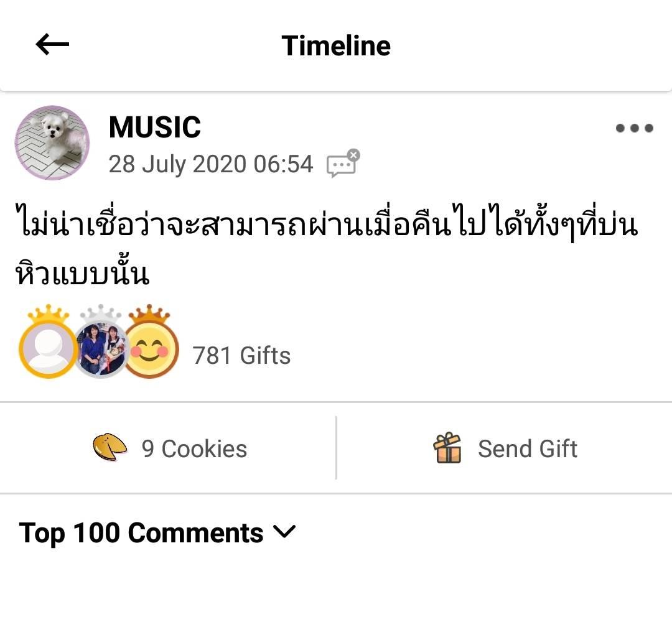Open the silver-crowned gifter photo avatar
This screenshot has width=672, height=640.
[x=101, y=342]
